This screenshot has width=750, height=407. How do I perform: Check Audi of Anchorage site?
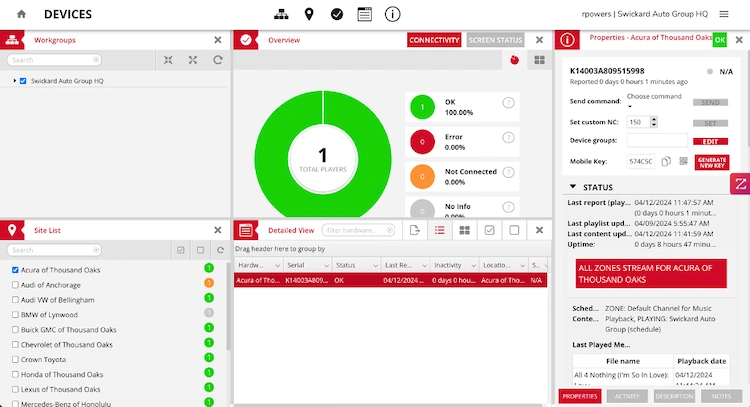pos(15,285)
